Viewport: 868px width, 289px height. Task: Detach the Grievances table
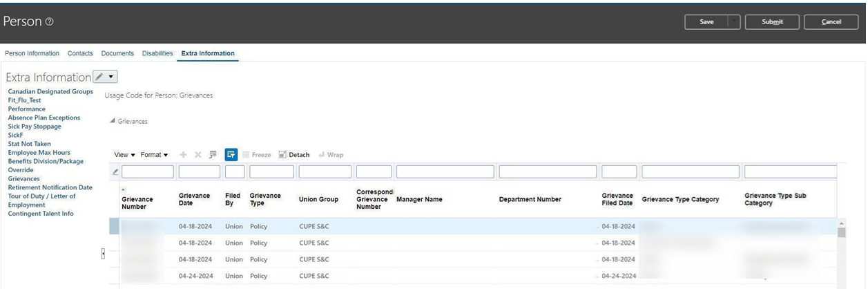pyautogui.click(x=294, y=155)
